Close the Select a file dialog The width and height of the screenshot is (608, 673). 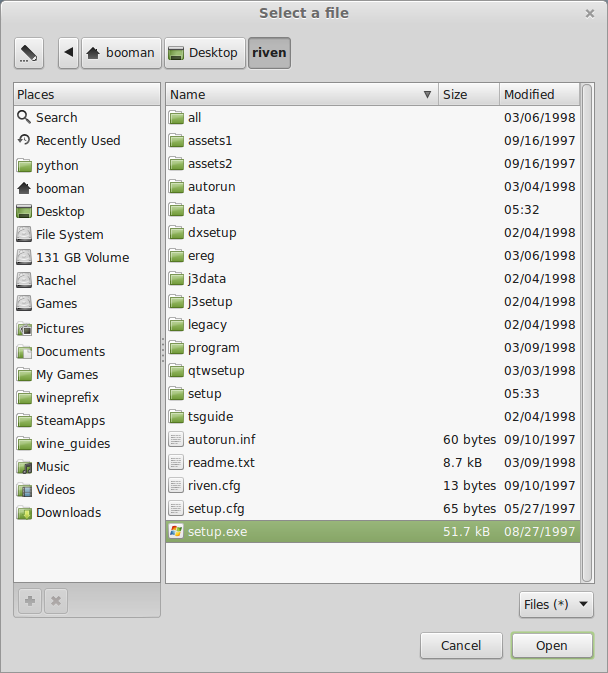(x=590, y=14)
